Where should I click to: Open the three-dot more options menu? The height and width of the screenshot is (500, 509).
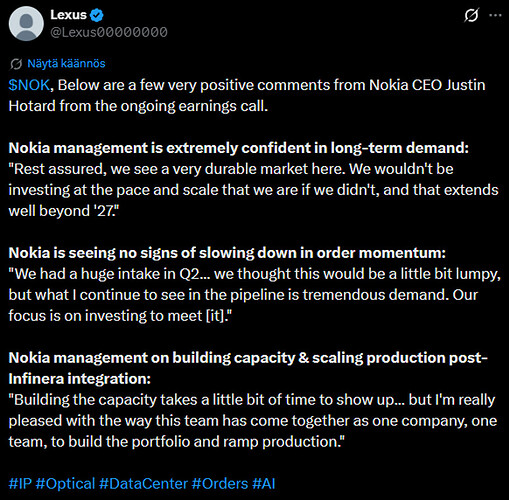point(495,15)
